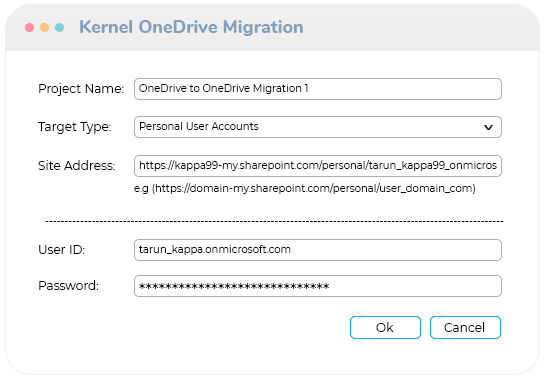545x380 pixels.
Task: Click the "Project Name:" label
Action: click(x=81, y=89)
